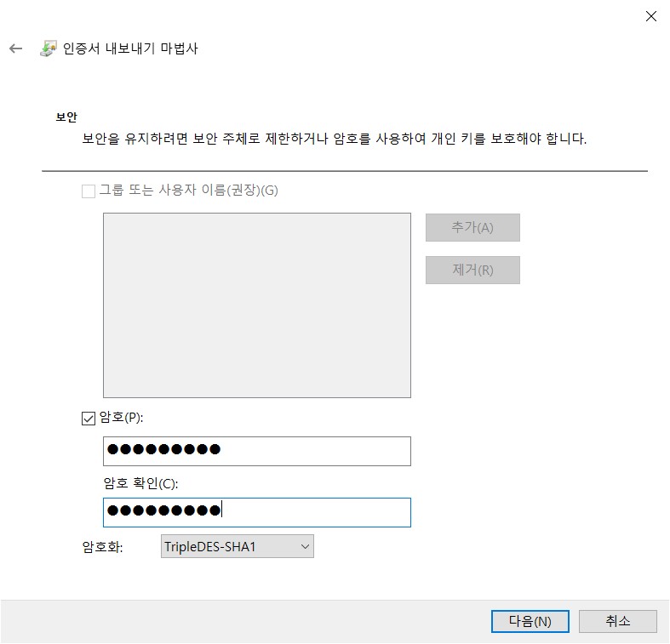Click the 추가(A) add button

472,228
